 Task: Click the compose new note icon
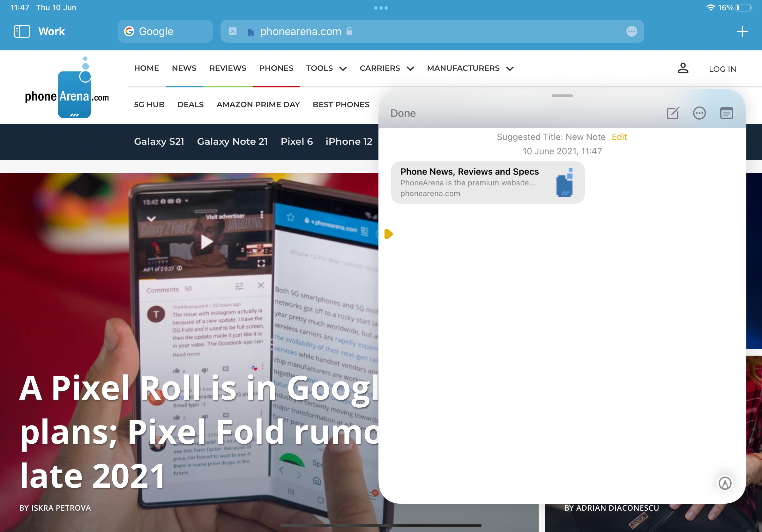(x=673, y=113)
